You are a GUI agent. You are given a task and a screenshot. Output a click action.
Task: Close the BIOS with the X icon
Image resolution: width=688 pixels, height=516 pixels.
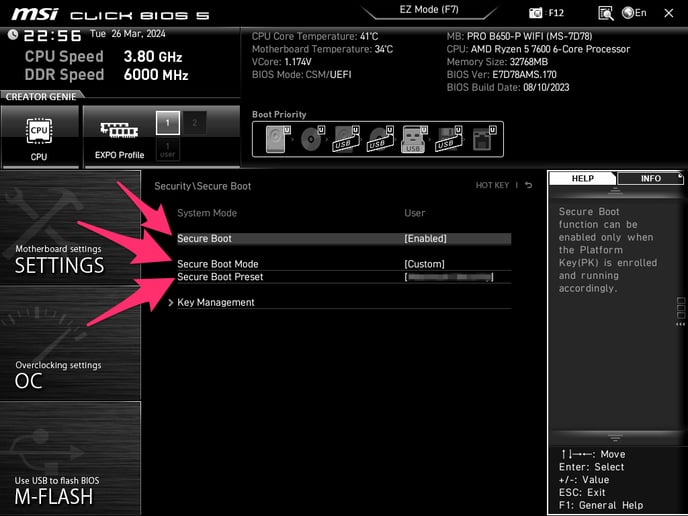[x=669, y=13]
